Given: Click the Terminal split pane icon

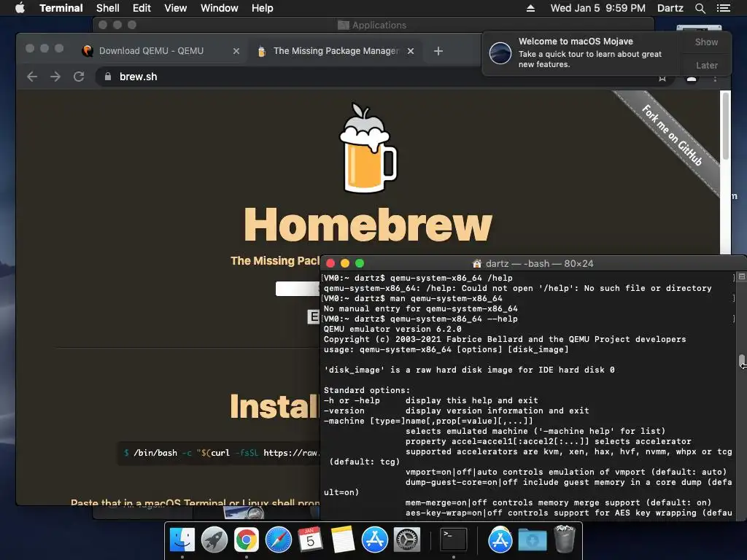Looking at the screenshot, I should click(741, 276).
